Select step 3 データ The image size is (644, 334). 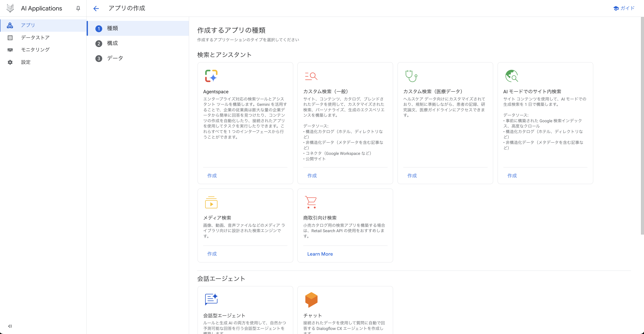pos(115,58)
